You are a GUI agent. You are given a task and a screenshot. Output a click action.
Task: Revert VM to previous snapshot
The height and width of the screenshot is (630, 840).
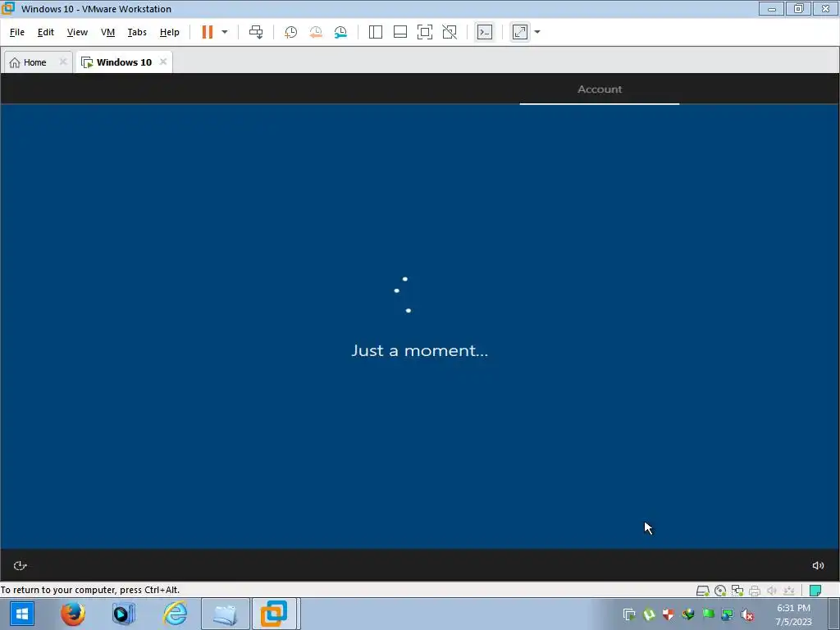tap(316, 32)
